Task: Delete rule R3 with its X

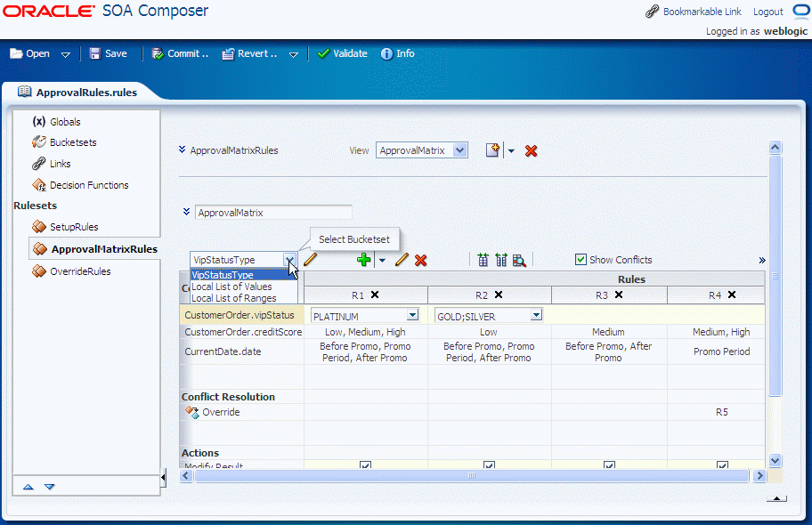Action: (619, 295)
